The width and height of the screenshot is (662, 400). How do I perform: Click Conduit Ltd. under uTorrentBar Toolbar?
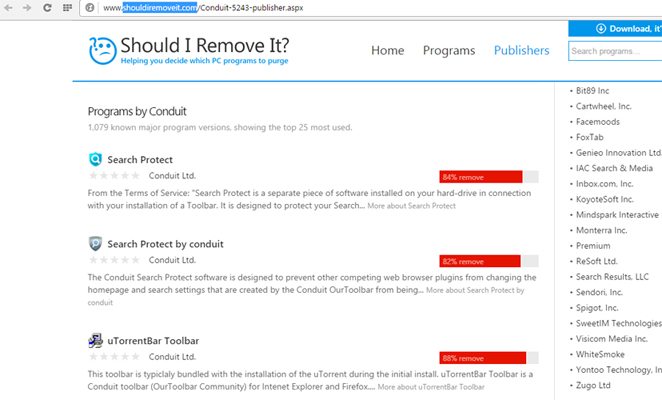pyautogui.click(x=172, y=357)
